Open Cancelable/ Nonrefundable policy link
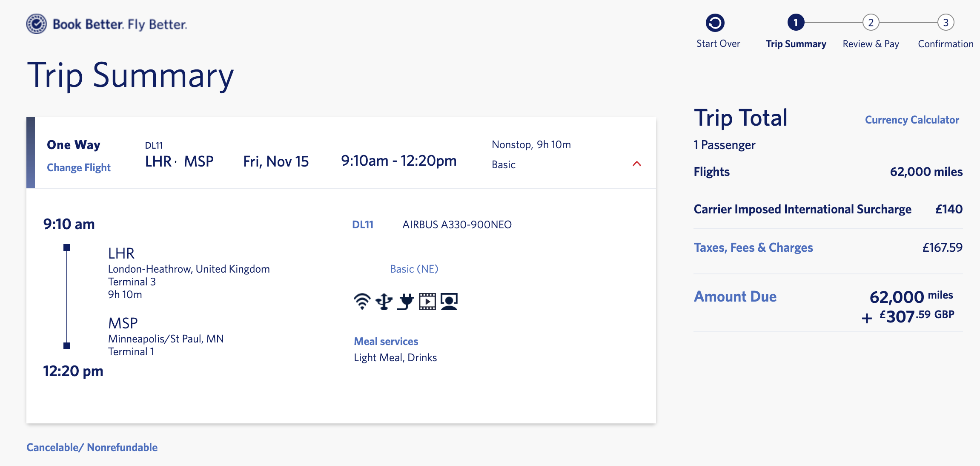Image resolution: width=980 pixels, height=466 pixels. tap(92, 447)
